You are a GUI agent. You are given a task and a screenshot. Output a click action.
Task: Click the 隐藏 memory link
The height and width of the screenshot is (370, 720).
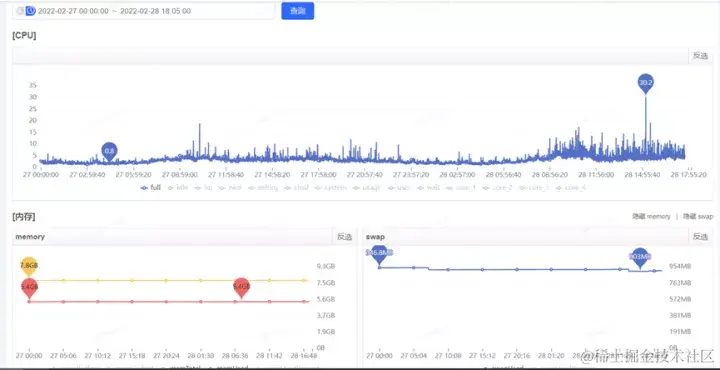pyautogui.click(x=651, y=216)
